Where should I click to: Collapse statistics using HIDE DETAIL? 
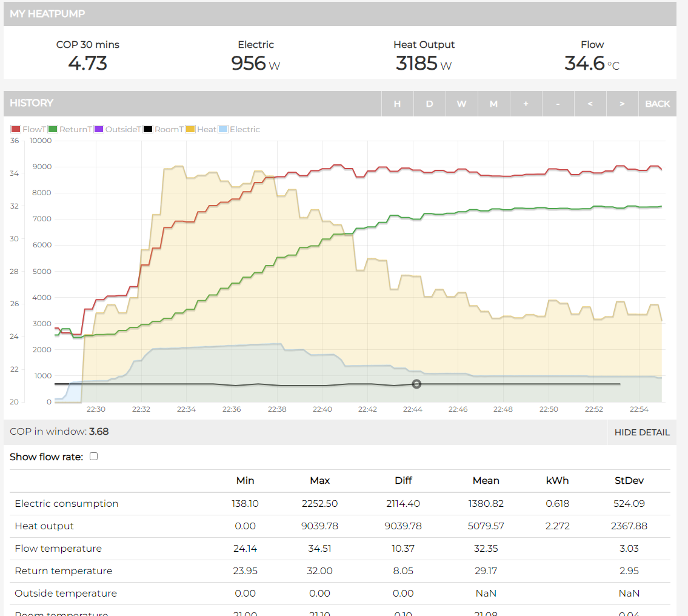[642, 432]
